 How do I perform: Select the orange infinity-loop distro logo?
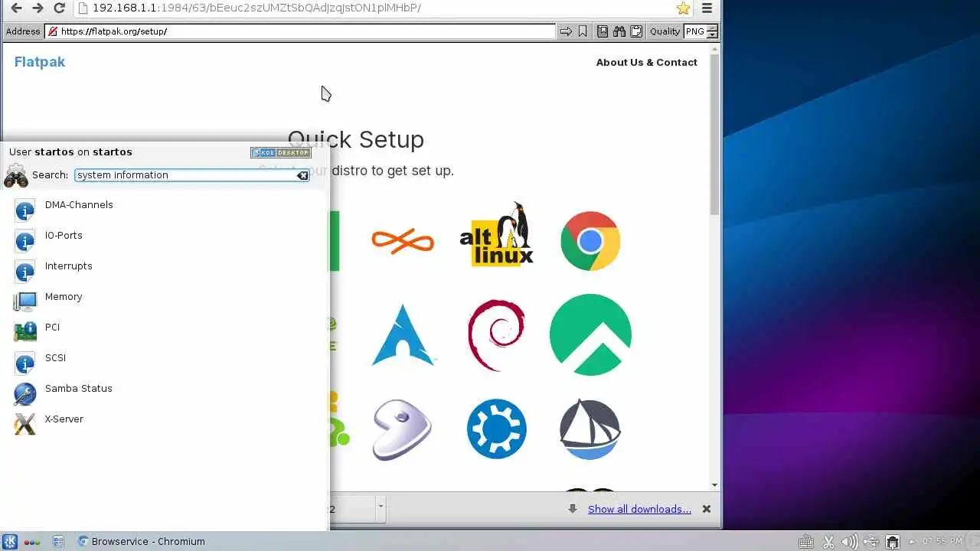tap(403, 241)
